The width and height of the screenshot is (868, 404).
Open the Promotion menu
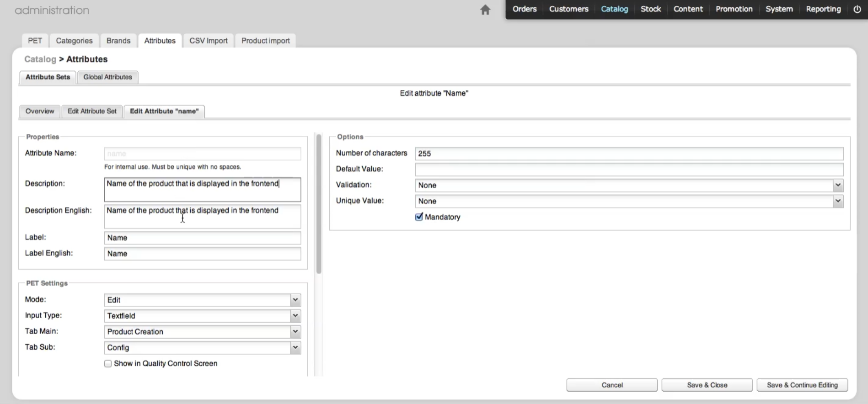pyautogui.click(x=734, y=9)
